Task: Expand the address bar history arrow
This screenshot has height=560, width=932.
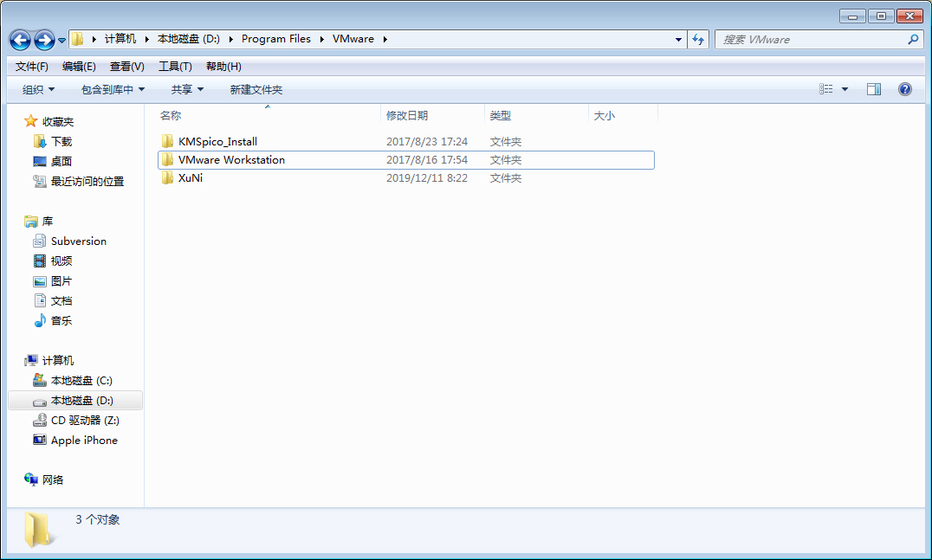Action: [x=678, y=40]
